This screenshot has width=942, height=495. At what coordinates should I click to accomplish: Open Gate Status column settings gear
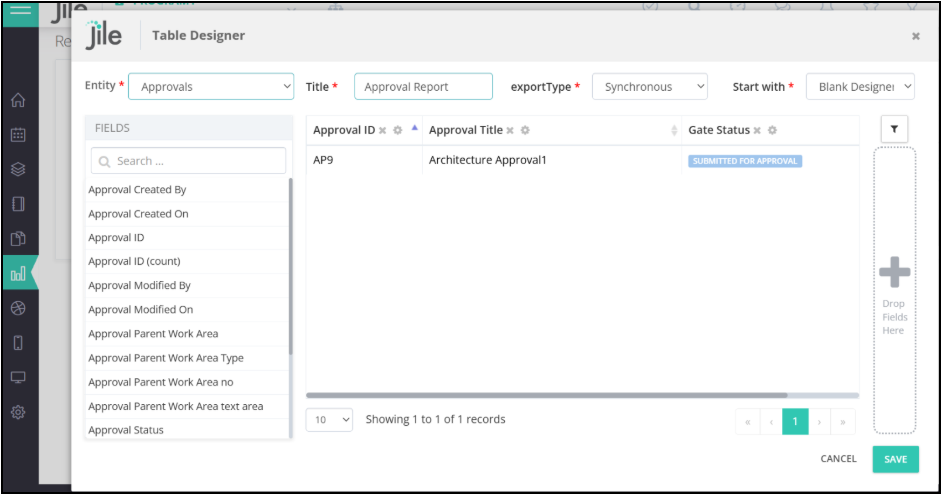pyautogui.click(x=773, y=130)
